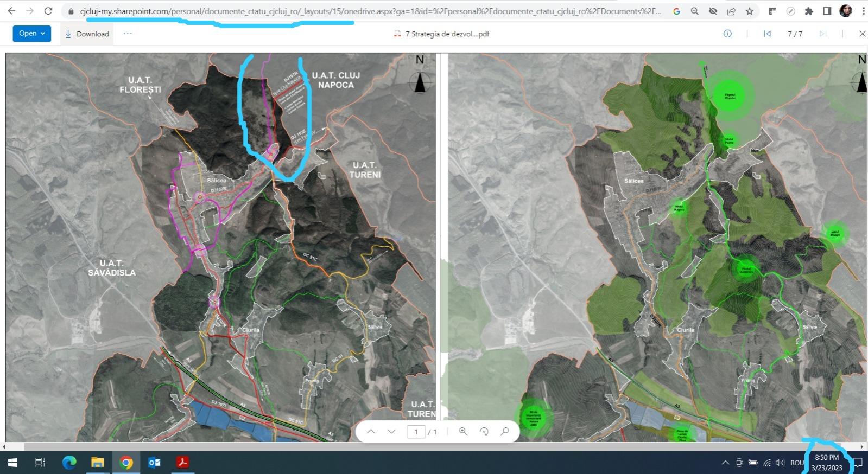Image resolution: width=868 pixels, height=474 pixels.
Task: Click the horizontal scrollbar track
Action: click(434, 447)
